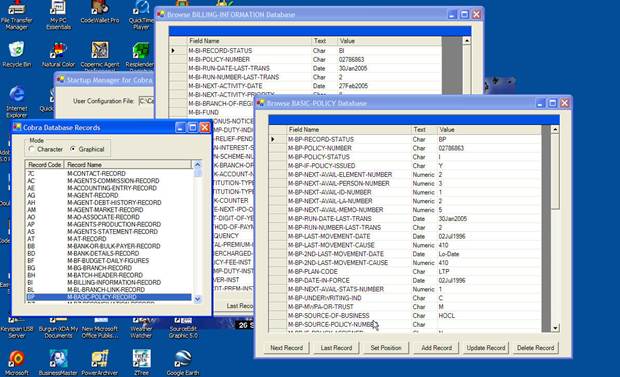Open the PowerArchiver desktop icon
This screenshot has width=620, height=377.
pyautogui.click(x=100, y=362)
